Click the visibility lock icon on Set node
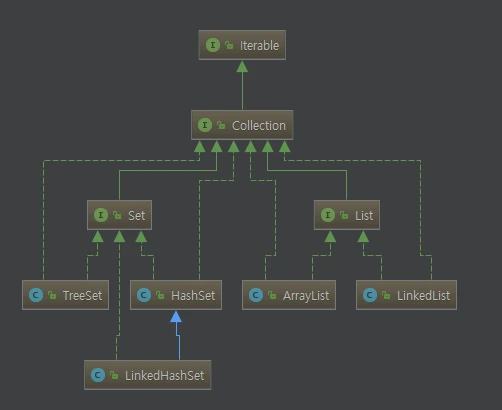This screenshot has height=410, width=502. pyautogui.click(x=117, y=215)
